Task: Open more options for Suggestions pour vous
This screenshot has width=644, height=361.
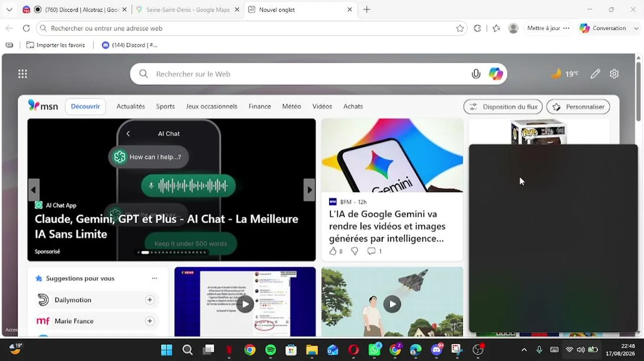Action: pos(154,278)
